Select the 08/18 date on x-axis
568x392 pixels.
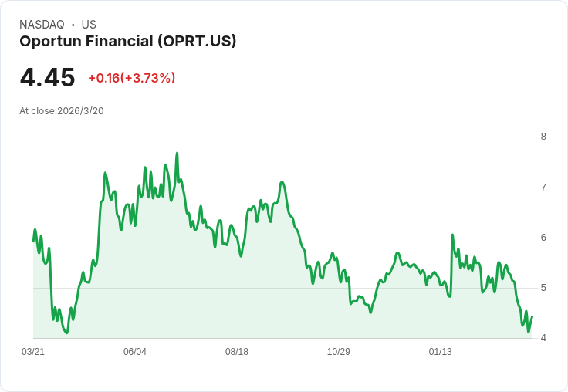237,351
